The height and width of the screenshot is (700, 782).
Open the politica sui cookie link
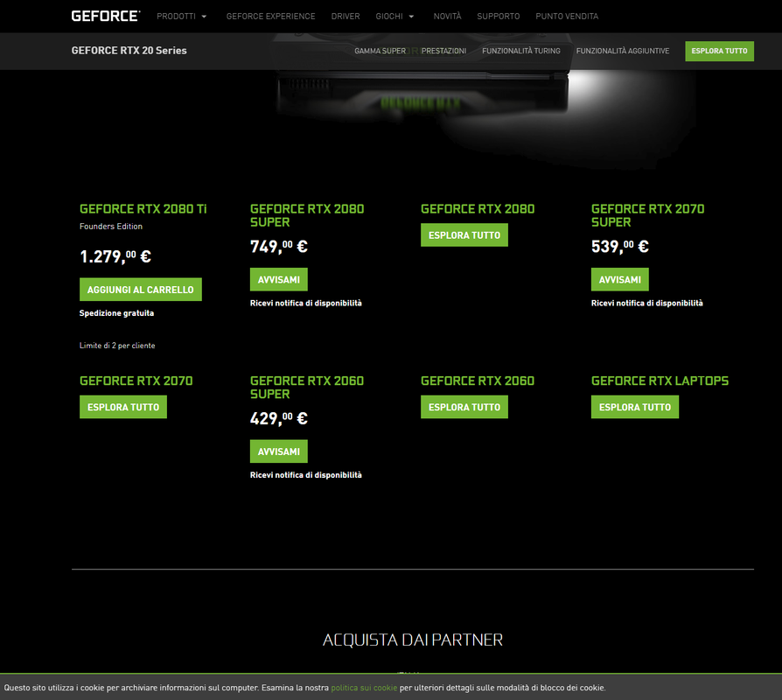tap(364, 688)
